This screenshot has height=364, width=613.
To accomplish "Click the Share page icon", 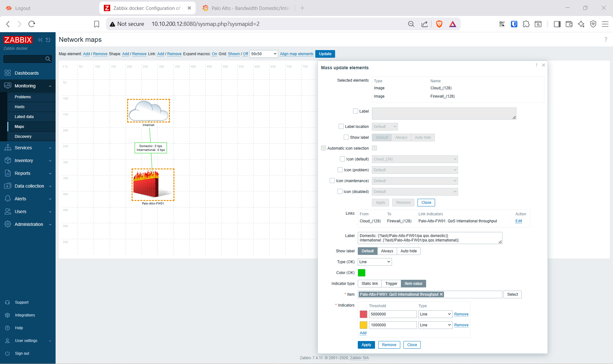I will point(425,24).
